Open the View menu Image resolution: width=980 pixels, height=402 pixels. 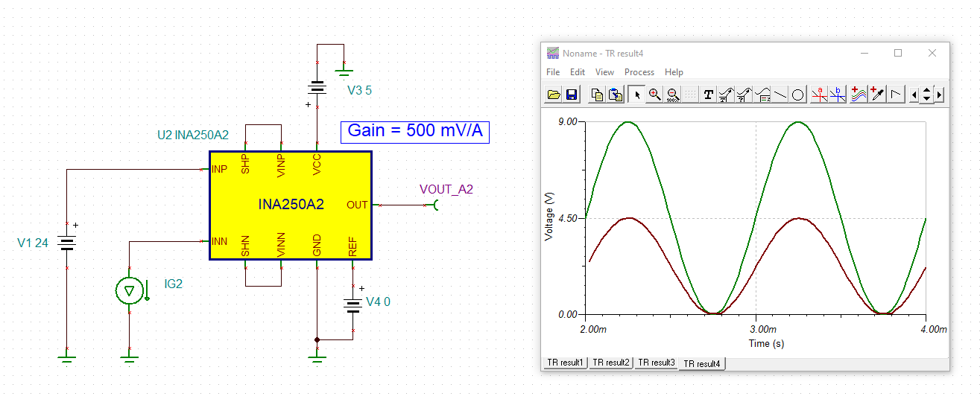pos(605,72)
